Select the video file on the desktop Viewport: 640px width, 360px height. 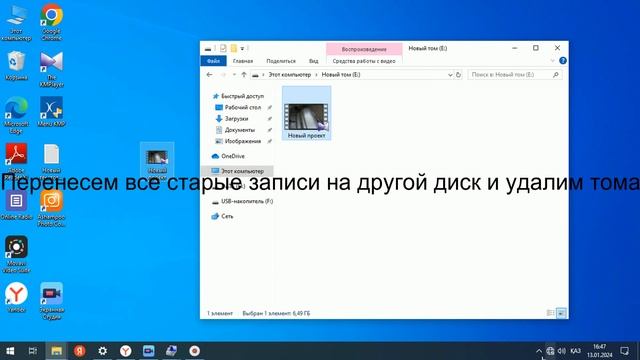click(x=157, y=161)
